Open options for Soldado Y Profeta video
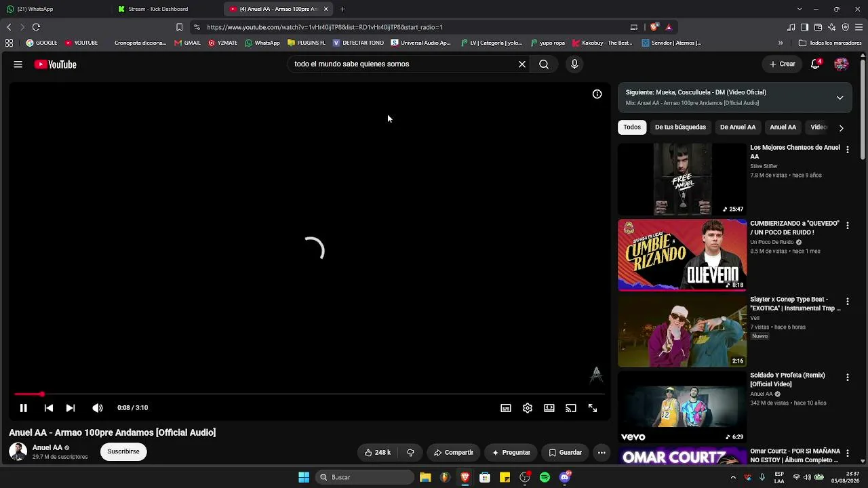 [x=847, y=377]
